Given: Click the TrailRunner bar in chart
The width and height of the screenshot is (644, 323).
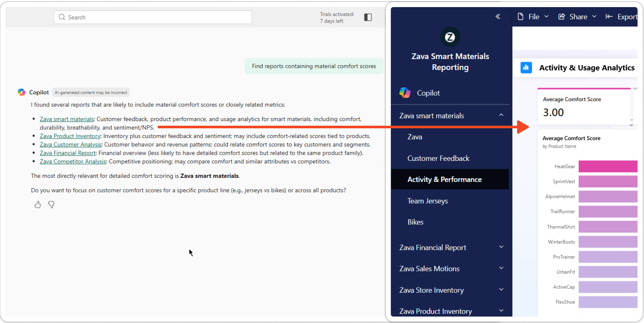Looking at the screenshot, I should click(x=608, y=211).
